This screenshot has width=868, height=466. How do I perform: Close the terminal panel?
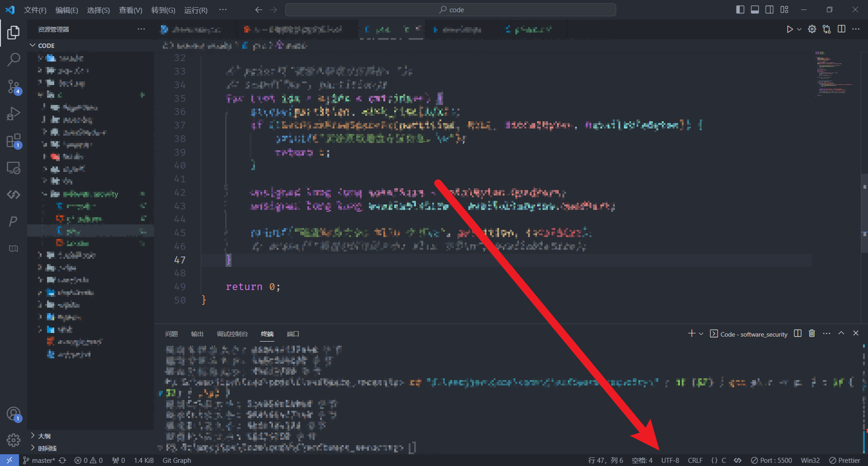coord(856,333)
